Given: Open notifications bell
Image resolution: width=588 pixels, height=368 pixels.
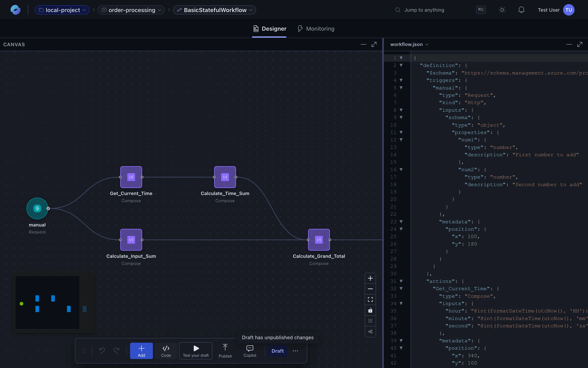Looking at the screenshot, I should [x=521, y=10].
